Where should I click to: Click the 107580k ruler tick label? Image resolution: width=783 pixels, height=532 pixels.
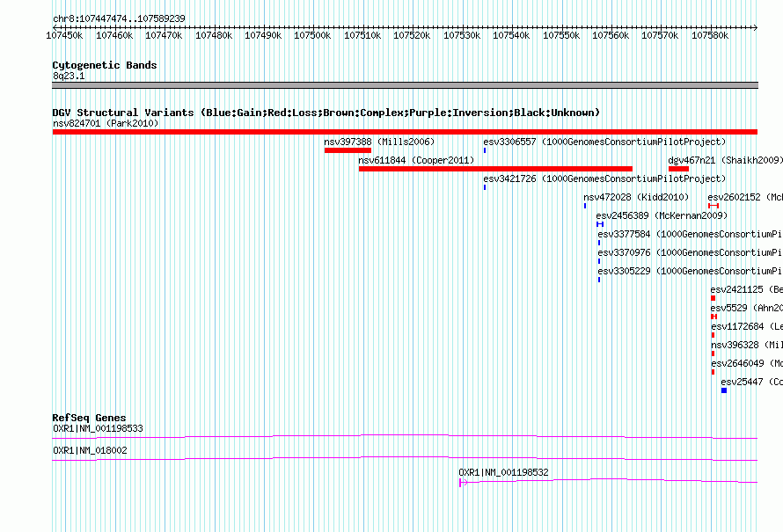[710, 35]
